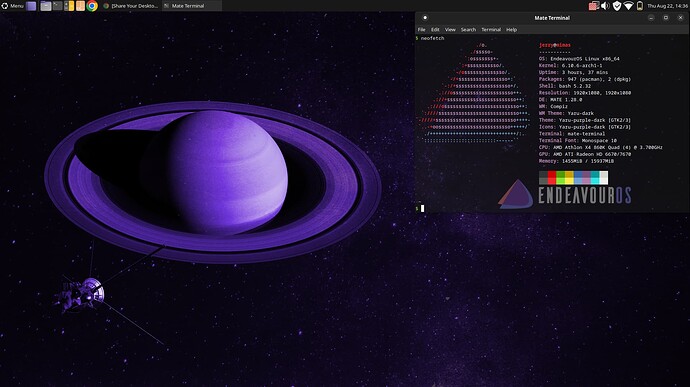Close the Mate Terminal window

[x=680, y=18]
